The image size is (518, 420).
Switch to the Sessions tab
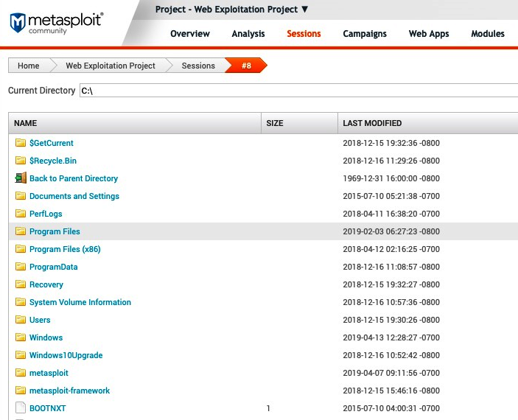(x=304, y=34)
